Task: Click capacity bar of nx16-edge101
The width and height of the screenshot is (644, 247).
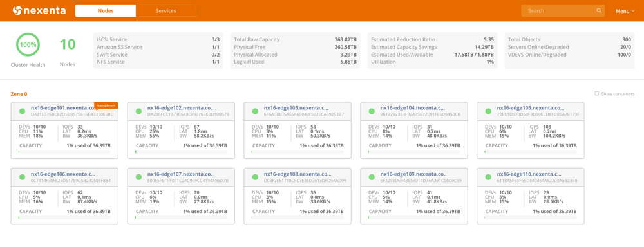Action: (64, 152)
